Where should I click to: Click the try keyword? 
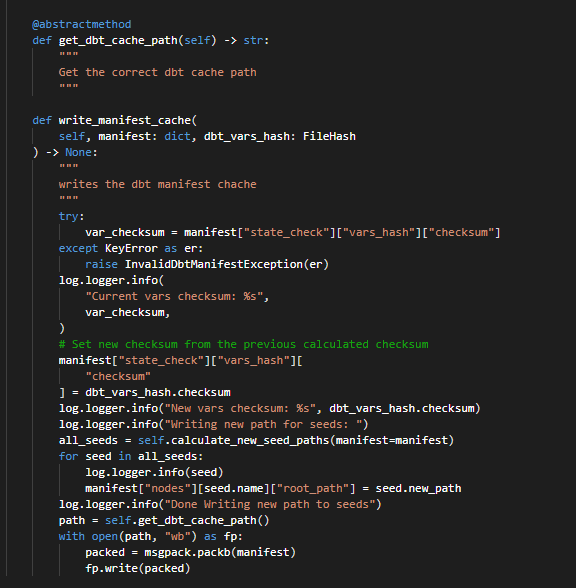[69, 216]
